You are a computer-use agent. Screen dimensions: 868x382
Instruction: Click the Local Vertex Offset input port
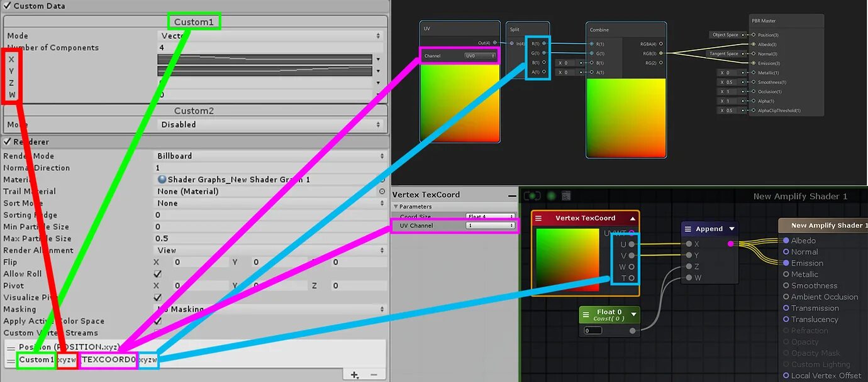click(x=786, y=376)
